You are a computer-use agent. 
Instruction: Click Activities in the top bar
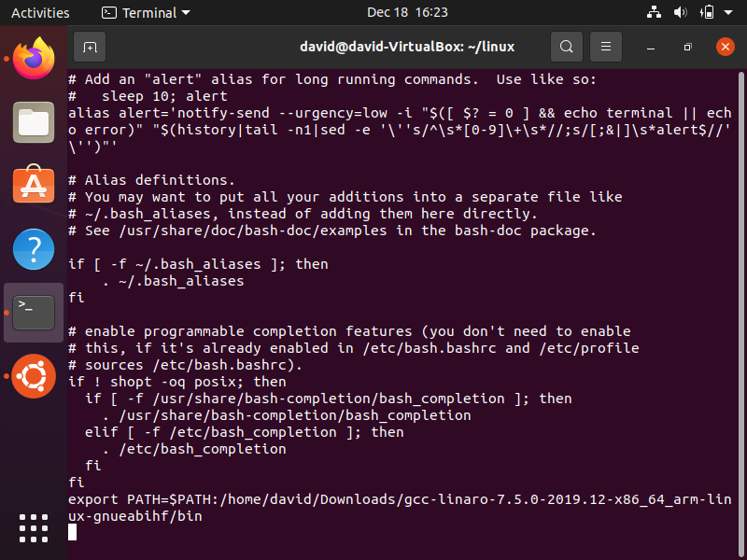point(40,13)
